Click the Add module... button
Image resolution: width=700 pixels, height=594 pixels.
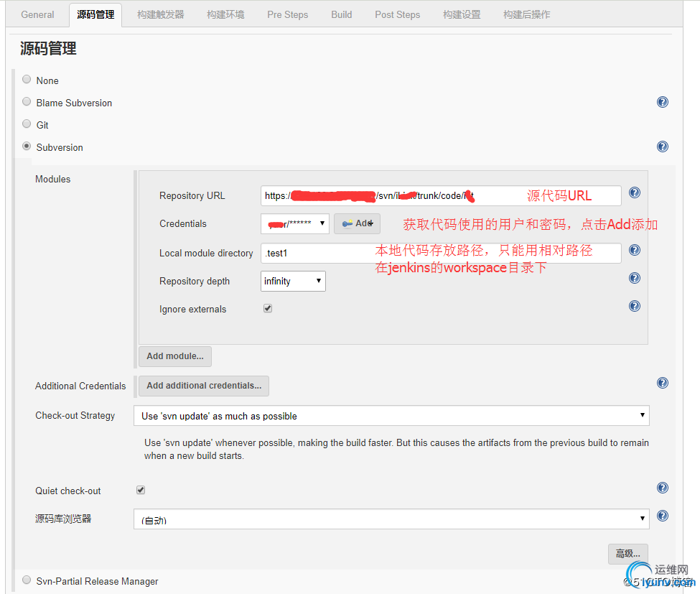point(175,356)
